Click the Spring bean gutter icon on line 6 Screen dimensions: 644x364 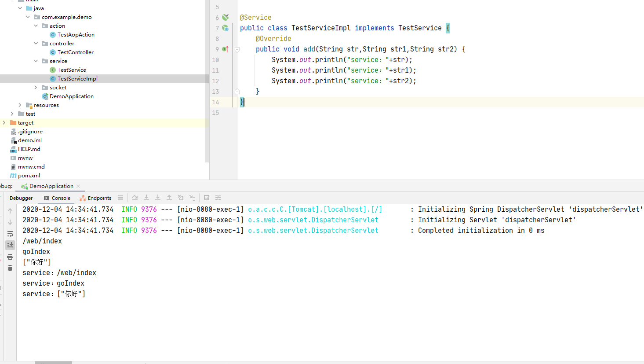tap(226, 17)
